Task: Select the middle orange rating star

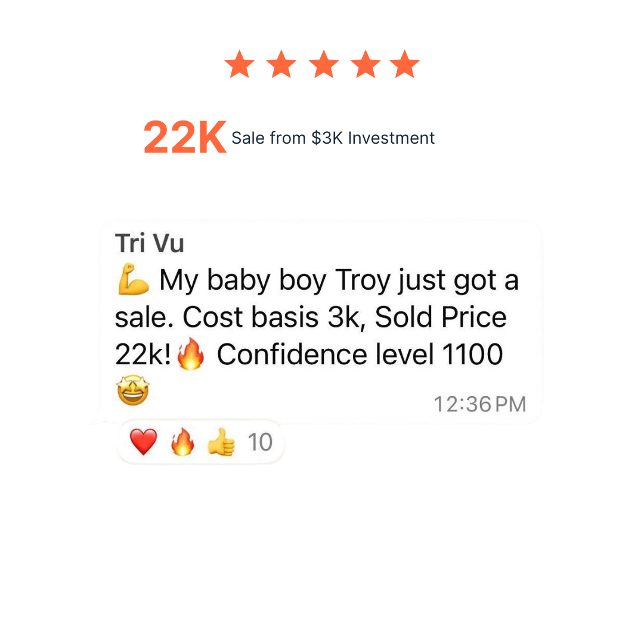Action: (x=323, y=64)
